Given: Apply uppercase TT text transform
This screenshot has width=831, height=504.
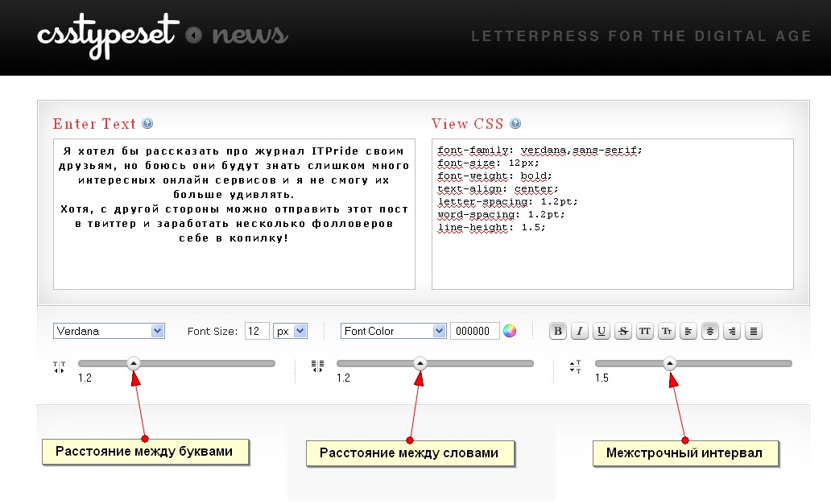Looking at the screenshot, I should pyautogui.click(x=644, y=331).
